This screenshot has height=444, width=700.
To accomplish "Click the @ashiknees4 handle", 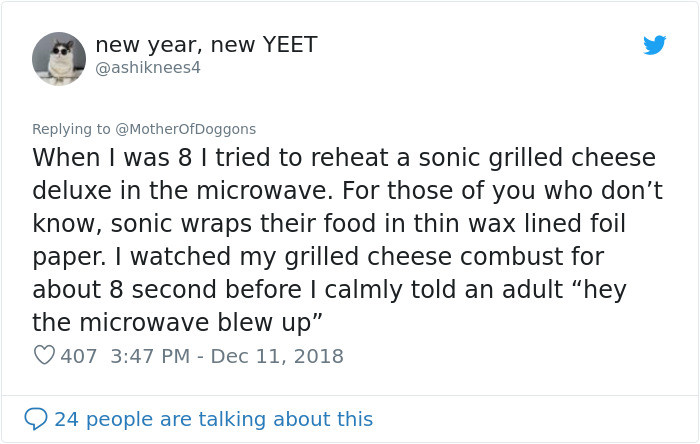I will click(148, 68).
